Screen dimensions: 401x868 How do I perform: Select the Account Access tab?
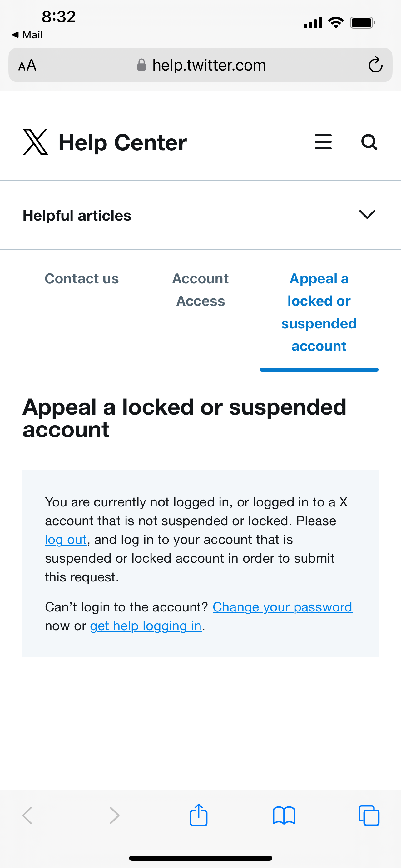200,290
